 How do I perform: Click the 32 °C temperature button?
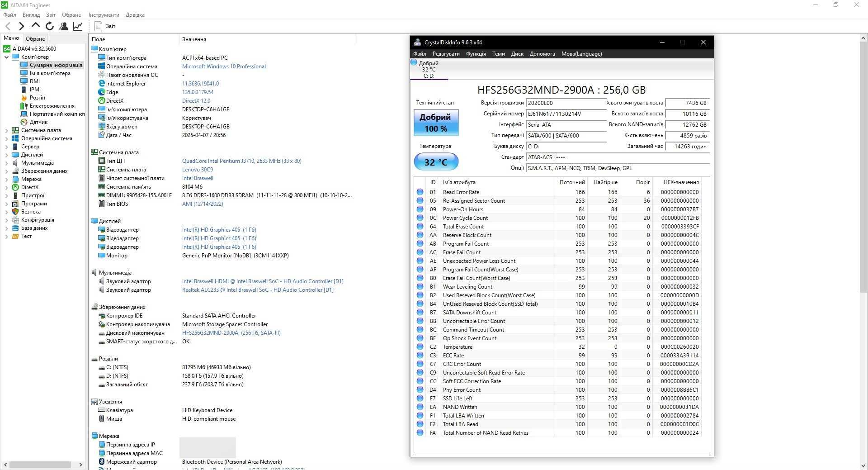pos(436,162)
